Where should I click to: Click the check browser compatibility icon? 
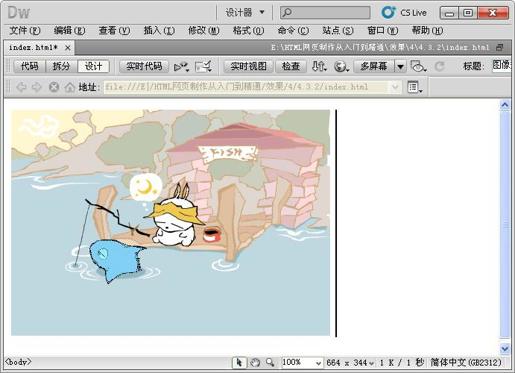(181, 67)
